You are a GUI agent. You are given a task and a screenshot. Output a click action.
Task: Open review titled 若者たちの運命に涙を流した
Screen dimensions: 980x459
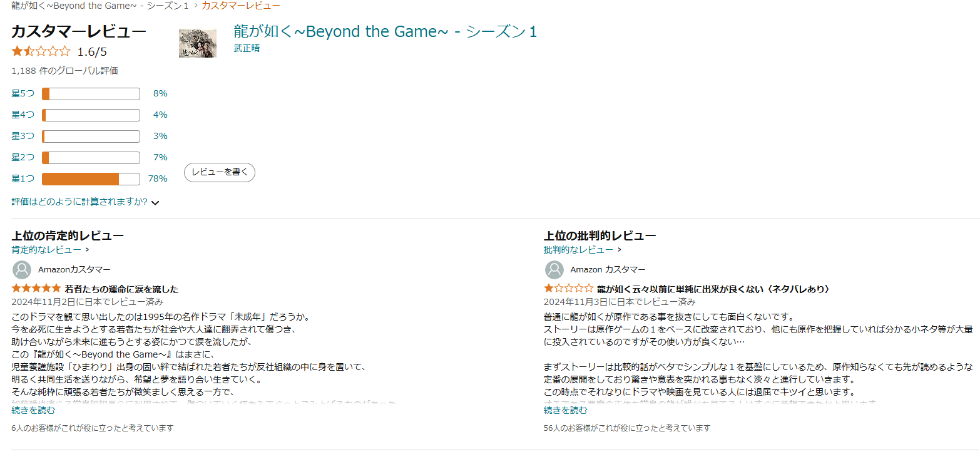122,289
